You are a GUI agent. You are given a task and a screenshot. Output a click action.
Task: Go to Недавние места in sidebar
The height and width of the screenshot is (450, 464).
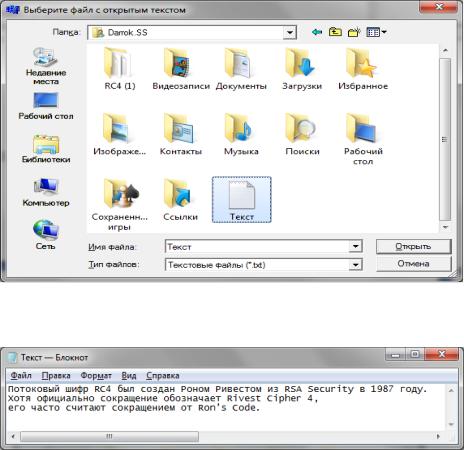[46, 66]
